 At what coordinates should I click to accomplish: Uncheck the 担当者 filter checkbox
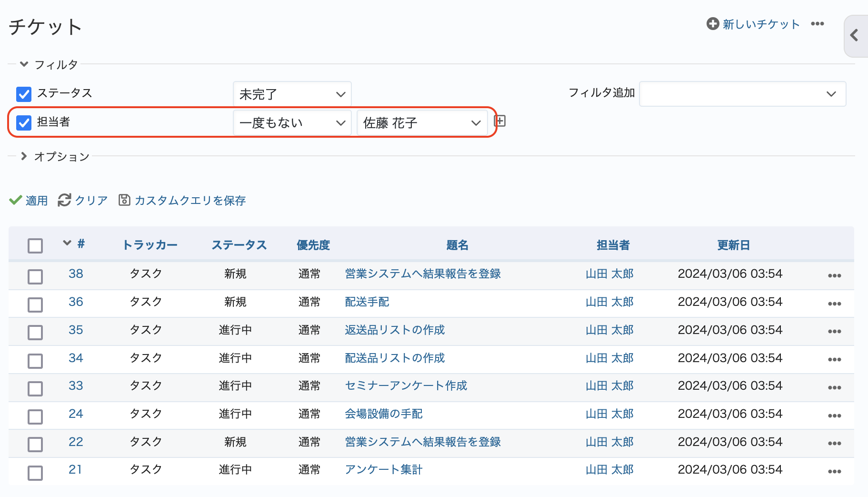click(24, 122)
